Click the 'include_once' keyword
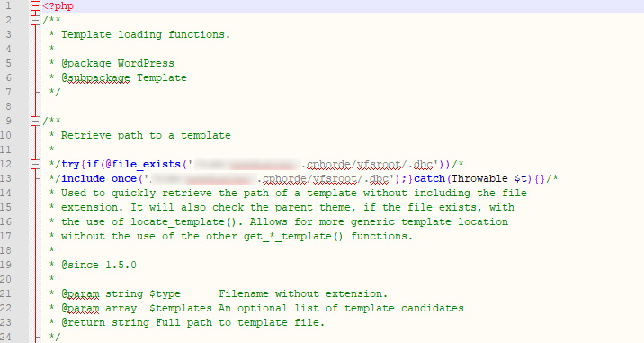644x343 pixels. coord(99,178)
